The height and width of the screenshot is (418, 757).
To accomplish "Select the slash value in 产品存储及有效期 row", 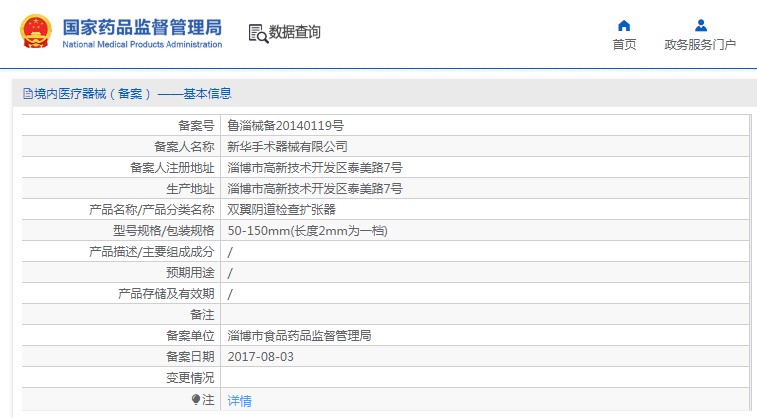I will [230, 294].
